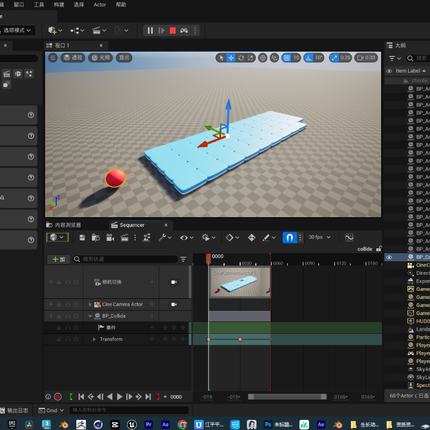Open the Sequencer wrench actions menu
This screenshot has width=430, height=430.
tap(165, 238)
